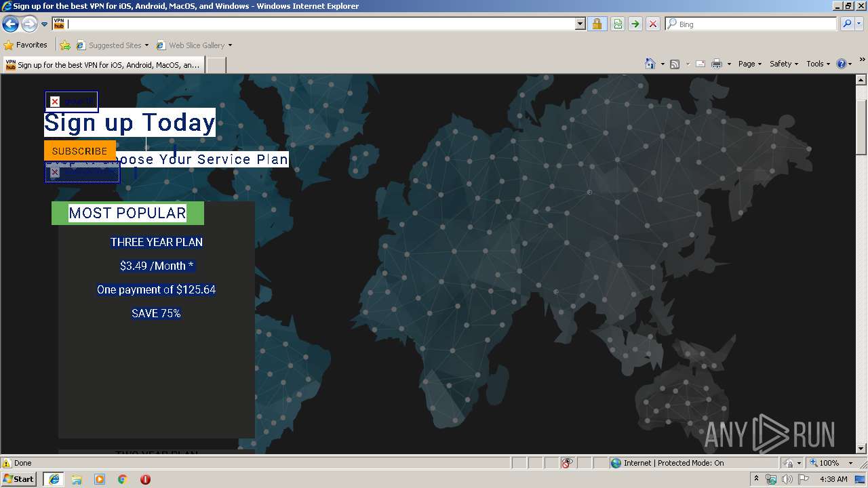Click the orange SUBSCRIBE button
Viewport: 868px width, 488px height.
(80, 150)
